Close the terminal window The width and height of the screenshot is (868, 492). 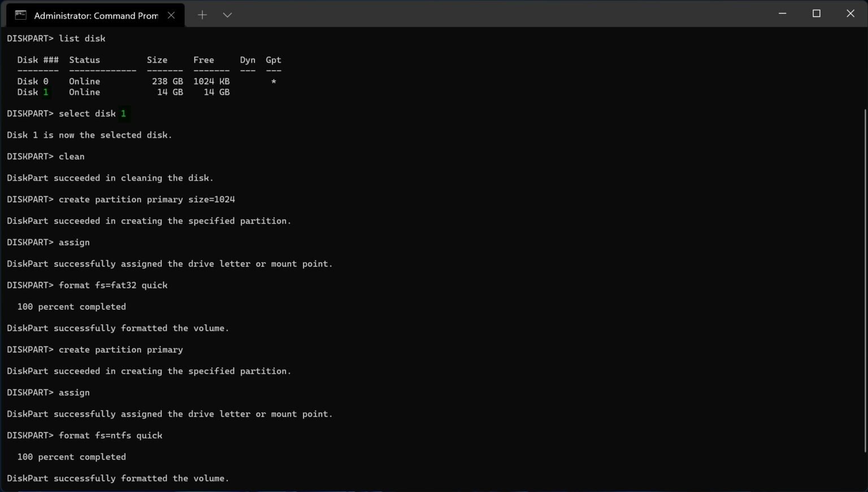click(850, 14)
